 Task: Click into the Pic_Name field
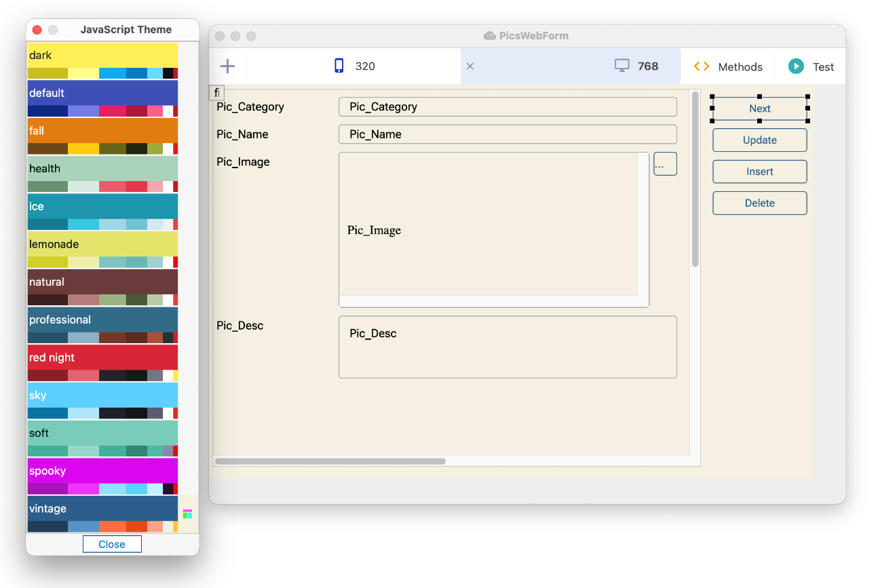507,134
